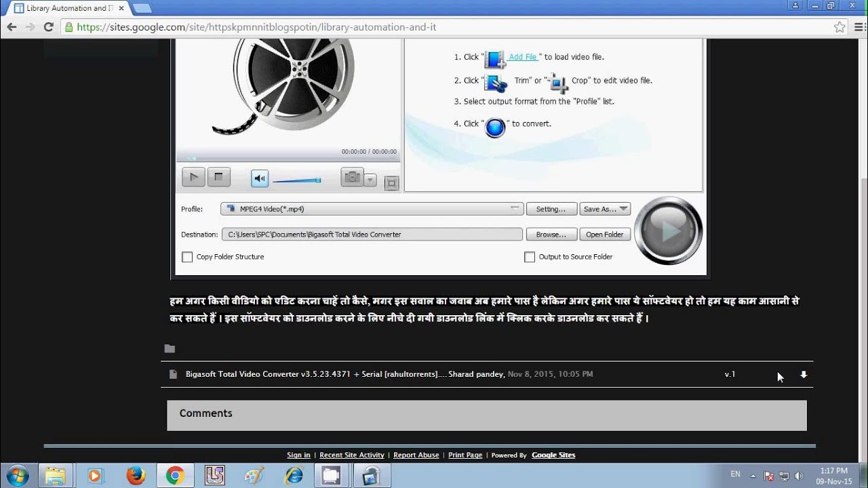This screenshot has height=488, width=868.
Task: Click the Sign in link
Action: point(298,455)
